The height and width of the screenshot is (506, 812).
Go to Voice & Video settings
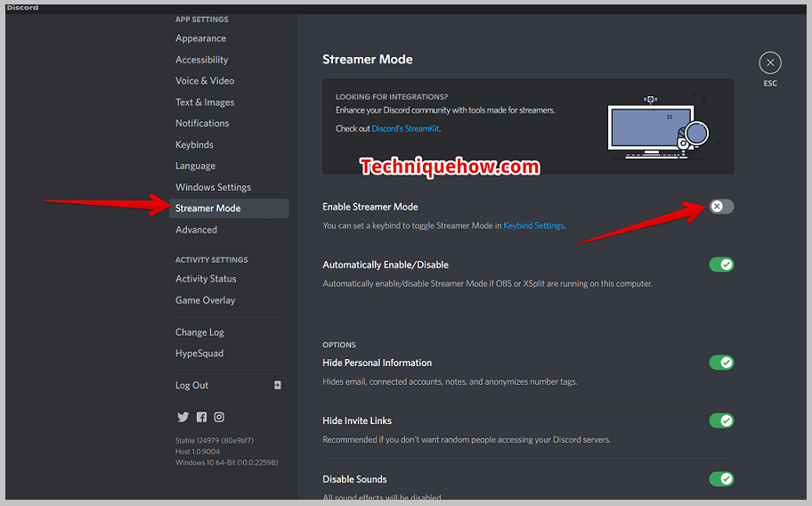pos(205,81)
